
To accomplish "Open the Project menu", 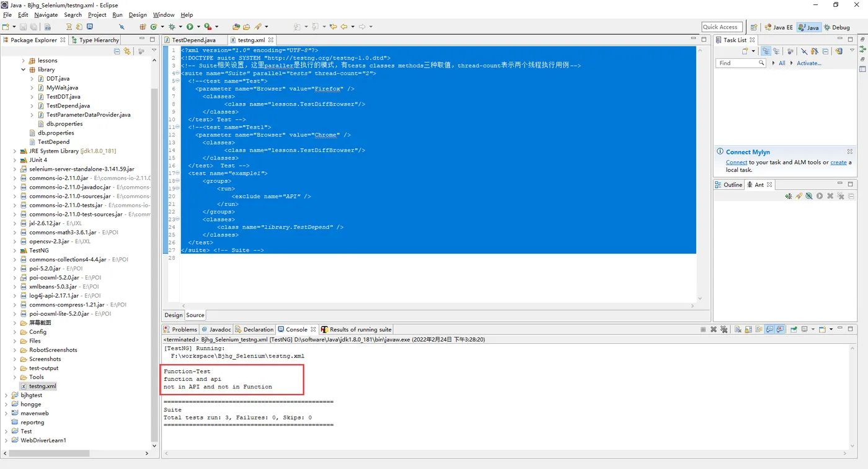I will [x=97, y=15].
